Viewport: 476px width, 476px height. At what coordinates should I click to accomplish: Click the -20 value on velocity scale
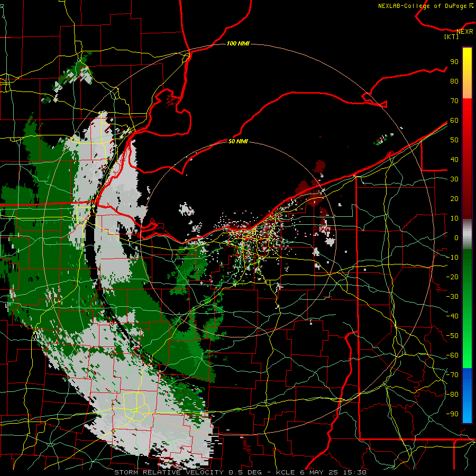[x=452, y=277]
